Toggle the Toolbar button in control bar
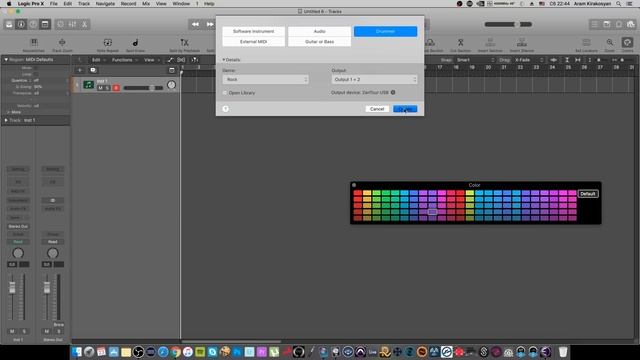Image resolution: width=640 pixels, height=360 pixels. tap(45, 24)
